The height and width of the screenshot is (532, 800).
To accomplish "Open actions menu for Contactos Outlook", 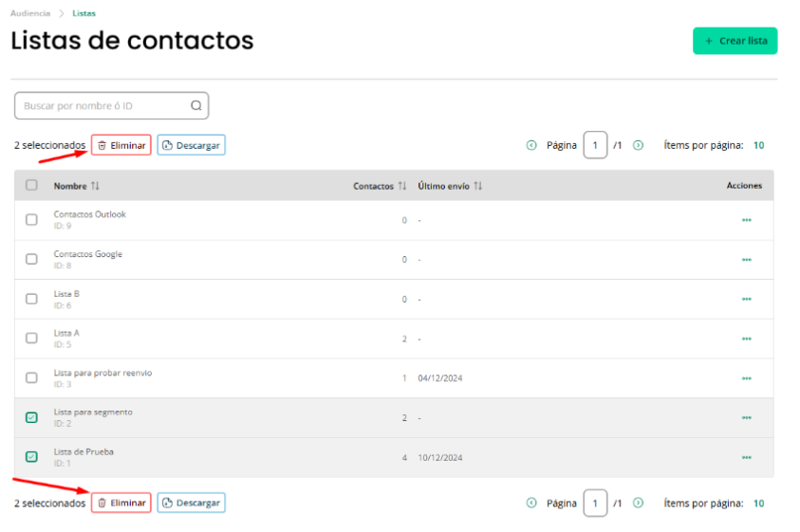I will coord(747,220).
